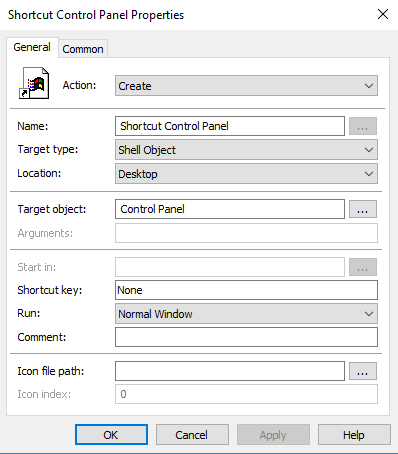398x454 pixels.
Task: Click the Arguments text field
Action: point(246,233)
